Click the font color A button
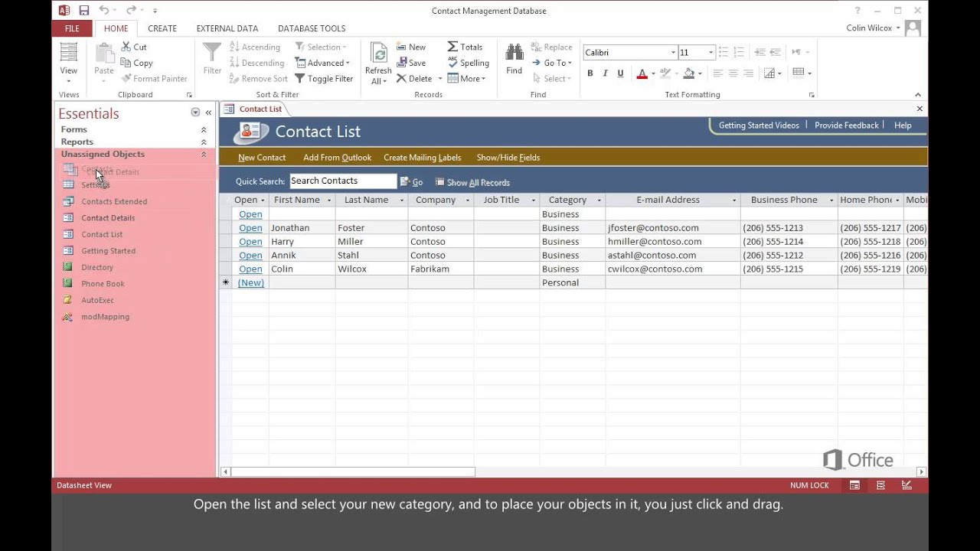 click(x=642, y=73)
